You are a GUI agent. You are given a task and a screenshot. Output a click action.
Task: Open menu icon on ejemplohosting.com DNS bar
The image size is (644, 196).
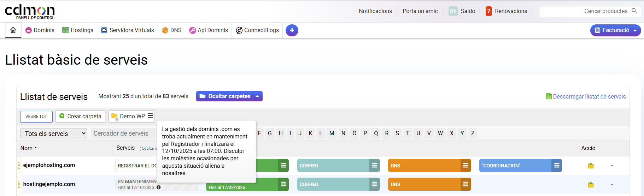[x=466, y=166]
